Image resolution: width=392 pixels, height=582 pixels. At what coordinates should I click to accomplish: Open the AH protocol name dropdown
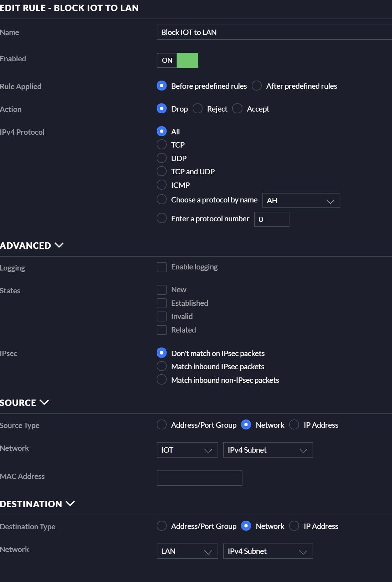pos(301,200)
